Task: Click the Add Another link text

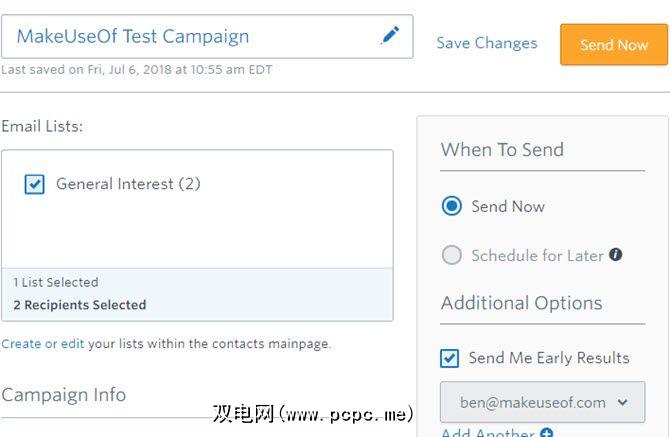Action: tap(488, 433)
